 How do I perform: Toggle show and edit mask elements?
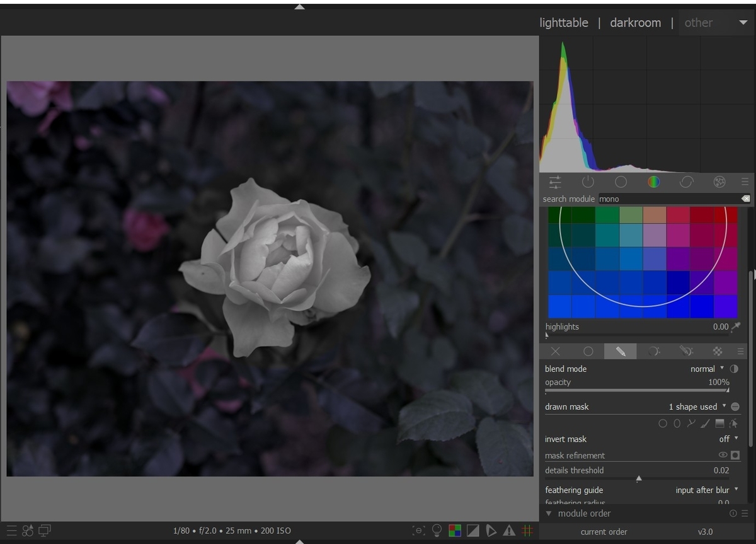tap(734, 424)
